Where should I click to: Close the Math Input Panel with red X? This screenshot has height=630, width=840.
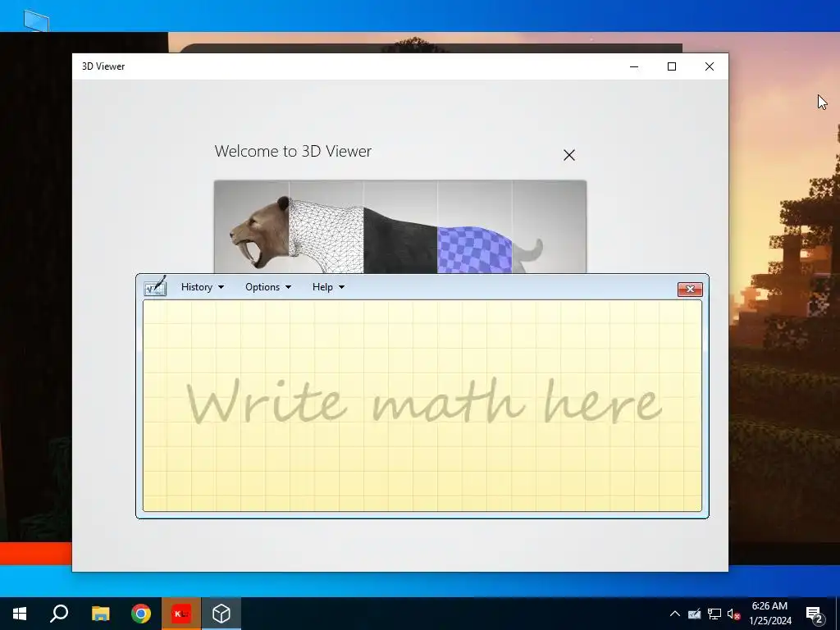click(x=690, y=290)
